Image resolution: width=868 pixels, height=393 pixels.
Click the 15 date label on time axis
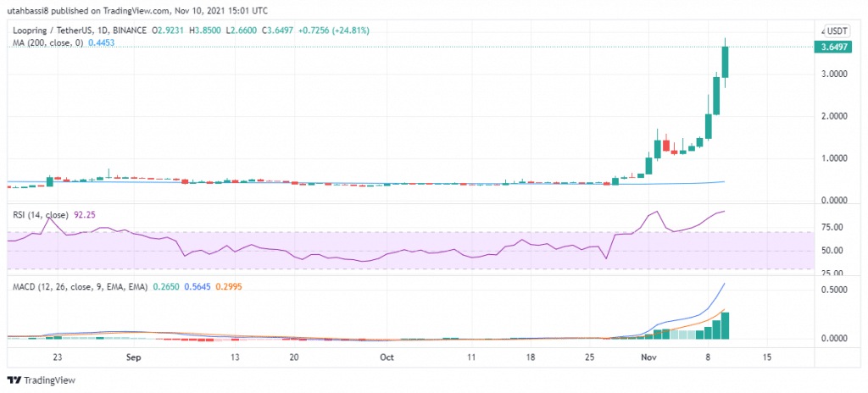(766, 357)
